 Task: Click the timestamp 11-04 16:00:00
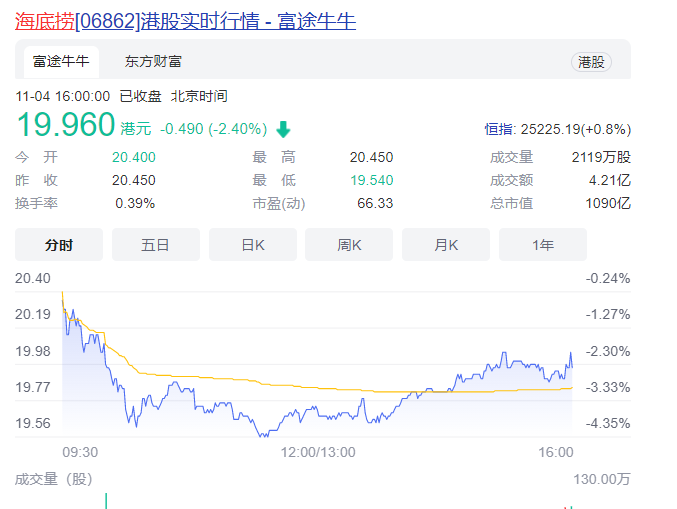tap(63, 96)
